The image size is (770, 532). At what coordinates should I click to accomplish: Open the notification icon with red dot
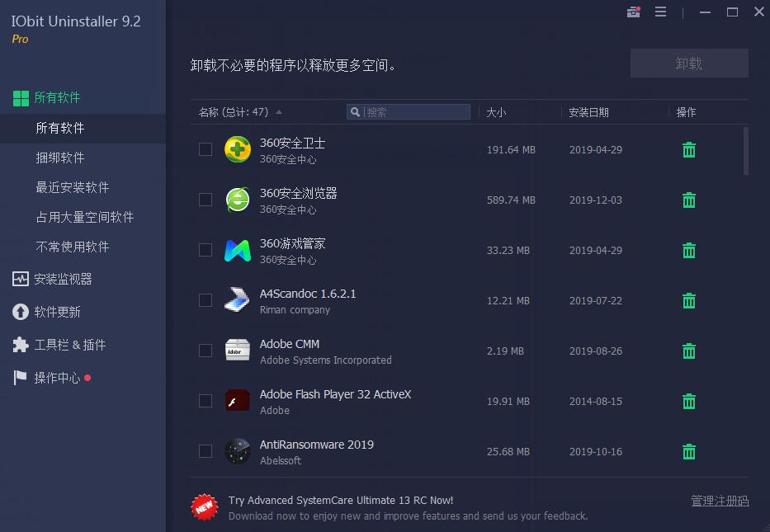(632, 12)
